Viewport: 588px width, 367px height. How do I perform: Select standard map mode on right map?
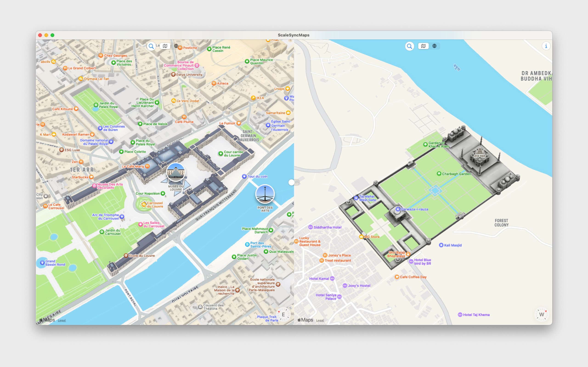tap(423, 46)
